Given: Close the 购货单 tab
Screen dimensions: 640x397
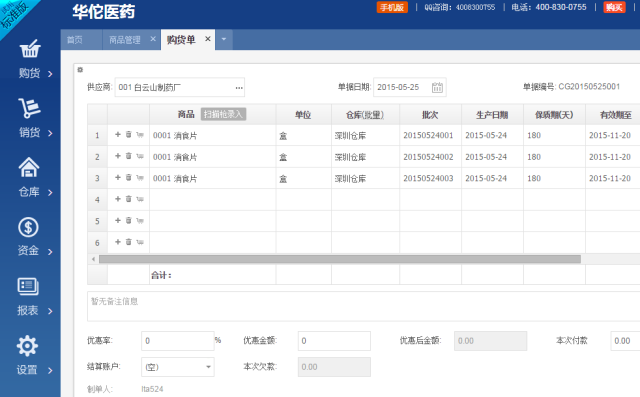Looking at the screenshot, I should point(208,39).
